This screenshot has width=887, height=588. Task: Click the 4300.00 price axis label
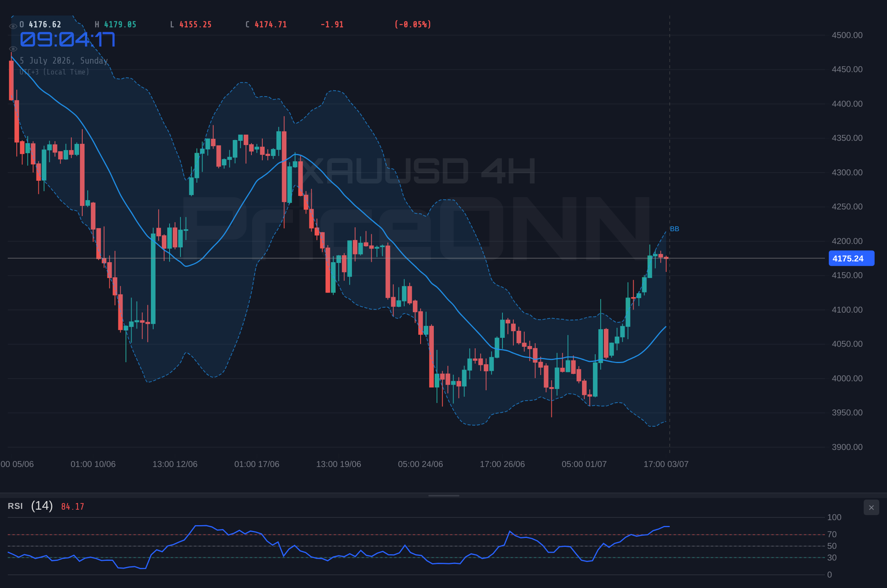point(847,173)
